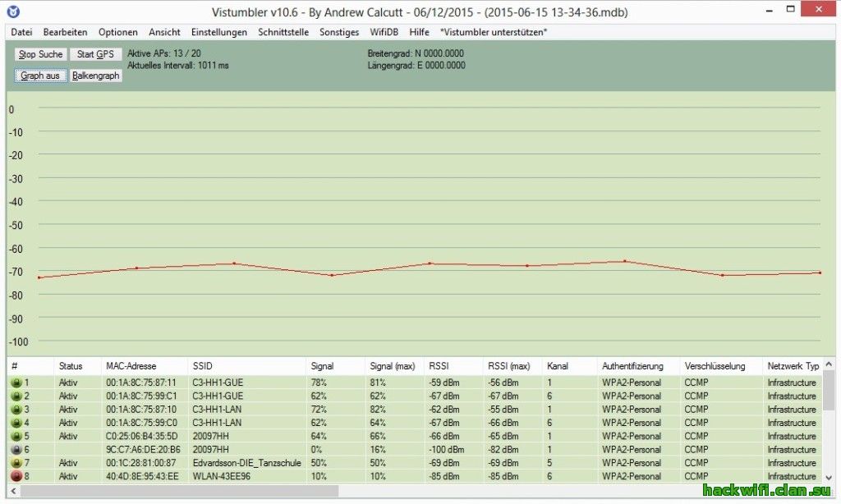Click the vertical scrollbar thumb of the list
The image size is (841, 504).
tap(829, 392)
